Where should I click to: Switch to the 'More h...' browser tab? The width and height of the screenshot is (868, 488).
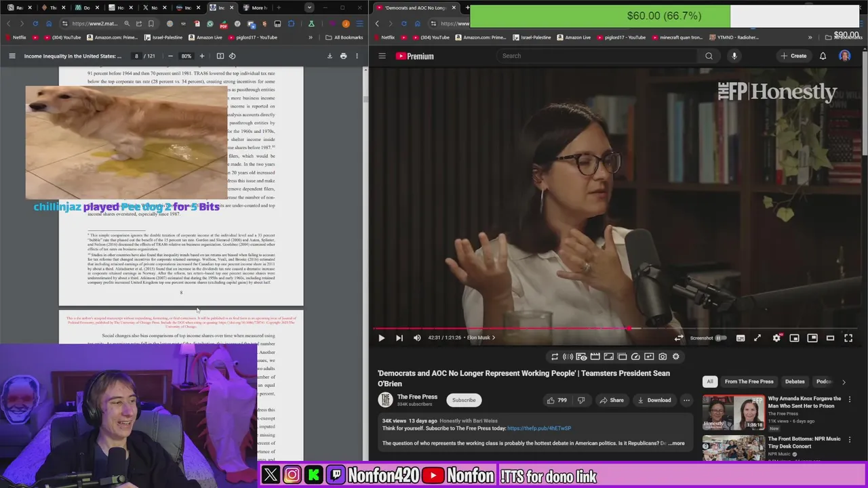coord(256,7)
